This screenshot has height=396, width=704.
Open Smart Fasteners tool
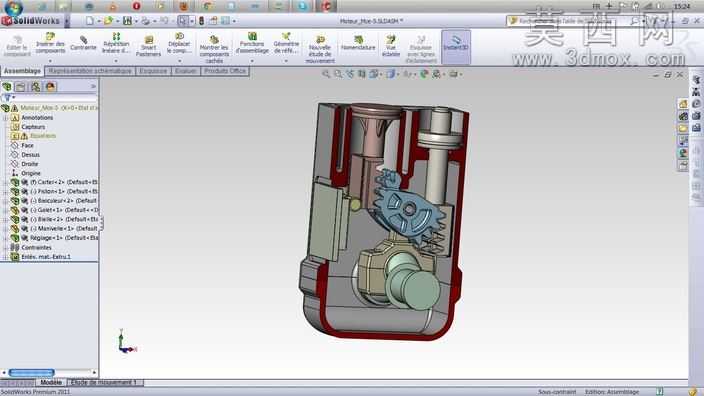pos(148,47)
